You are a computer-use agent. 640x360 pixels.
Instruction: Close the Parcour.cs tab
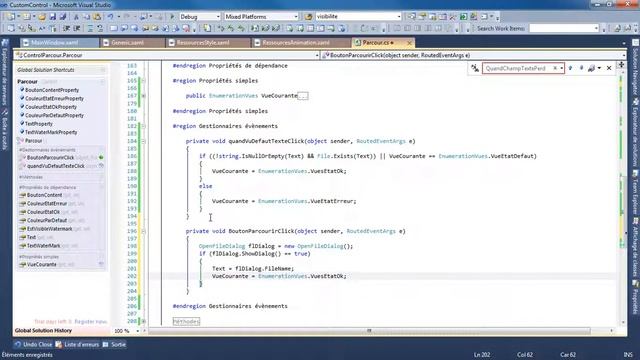coord(409,43)
